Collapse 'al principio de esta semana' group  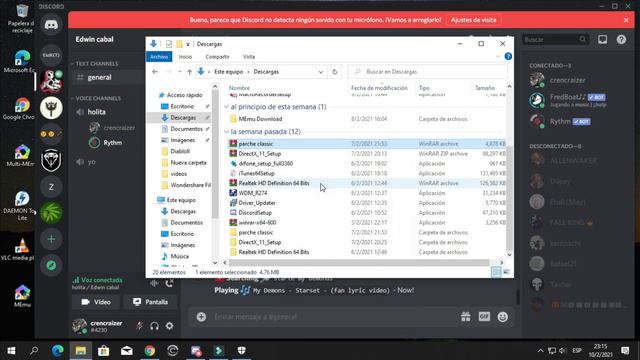(x=227, y=107)
